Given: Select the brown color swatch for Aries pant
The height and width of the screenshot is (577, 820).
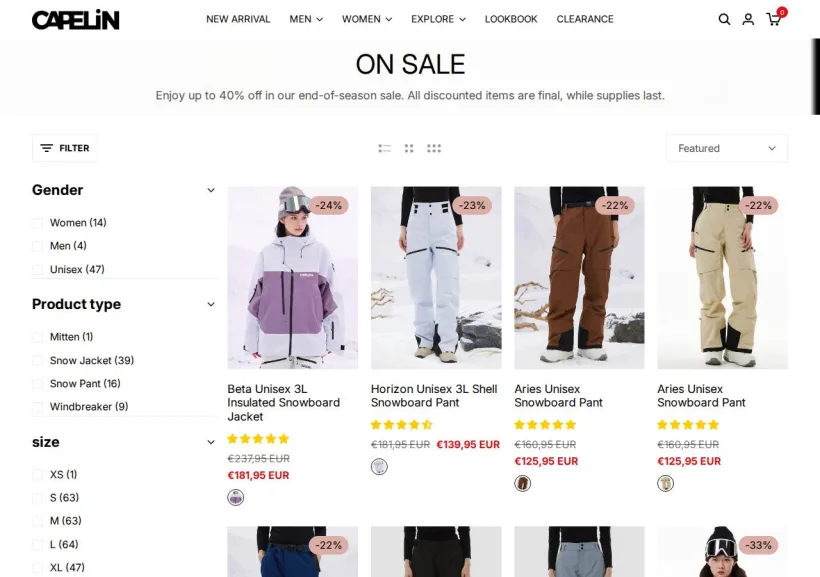Looking at the screenshot, I should coord(522,483).
